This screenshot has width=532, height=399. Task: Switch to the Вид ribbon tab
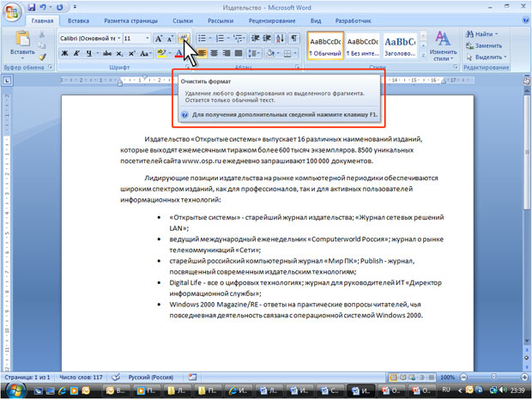315,21
